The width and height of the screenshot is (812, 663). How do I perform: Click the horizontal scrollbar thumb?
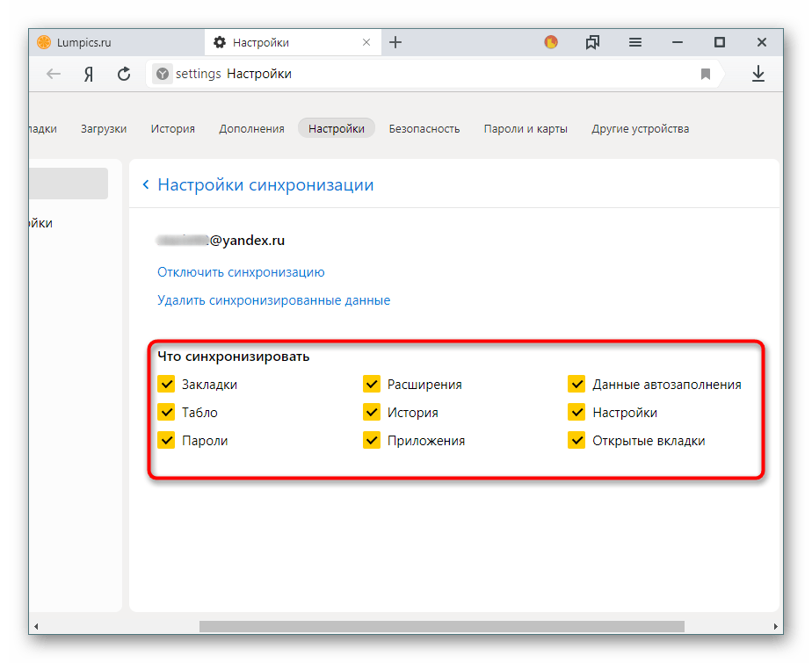pos(441,627)
